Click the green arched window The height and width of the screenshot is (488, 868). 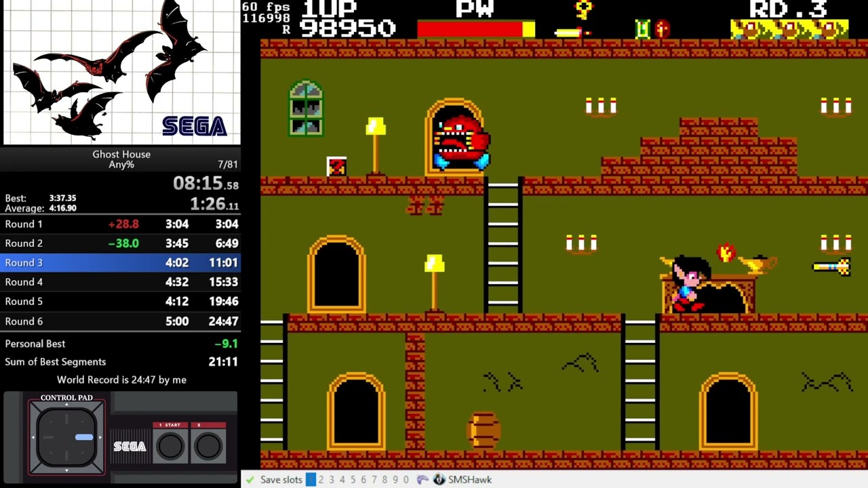click(306, 109)
